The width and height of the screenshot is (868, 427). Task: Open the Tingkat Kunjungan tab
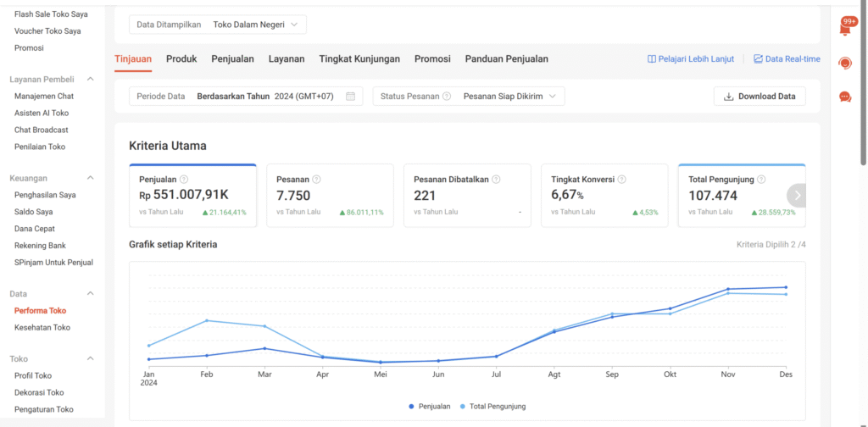(359, 59)
